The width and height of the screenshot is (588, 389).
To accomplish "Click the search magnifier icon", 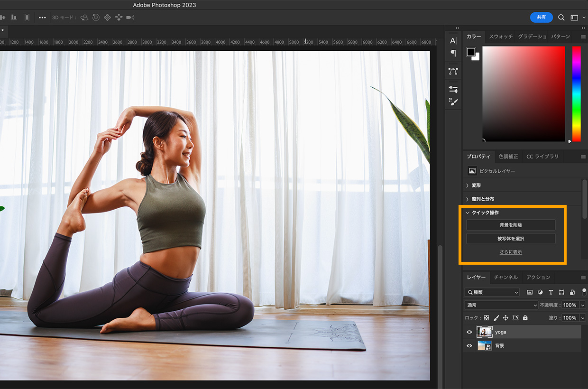I will [x=561, y=18].
